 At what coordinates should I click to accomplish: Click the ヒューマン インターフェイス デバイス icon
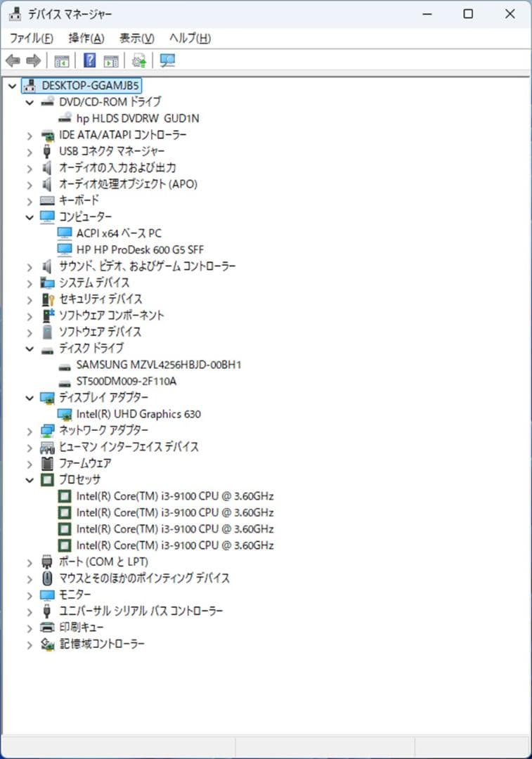[x=48, y=447]
